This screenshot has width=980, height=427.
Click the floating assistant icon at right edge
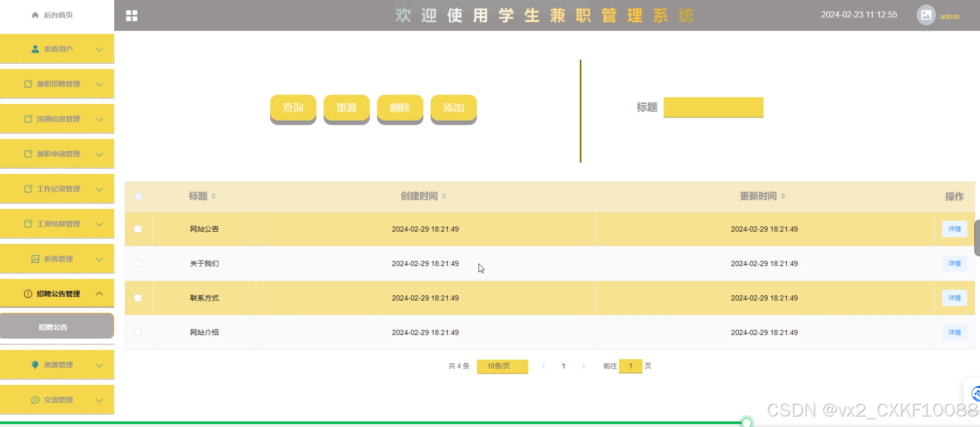(x=975, y=393)
